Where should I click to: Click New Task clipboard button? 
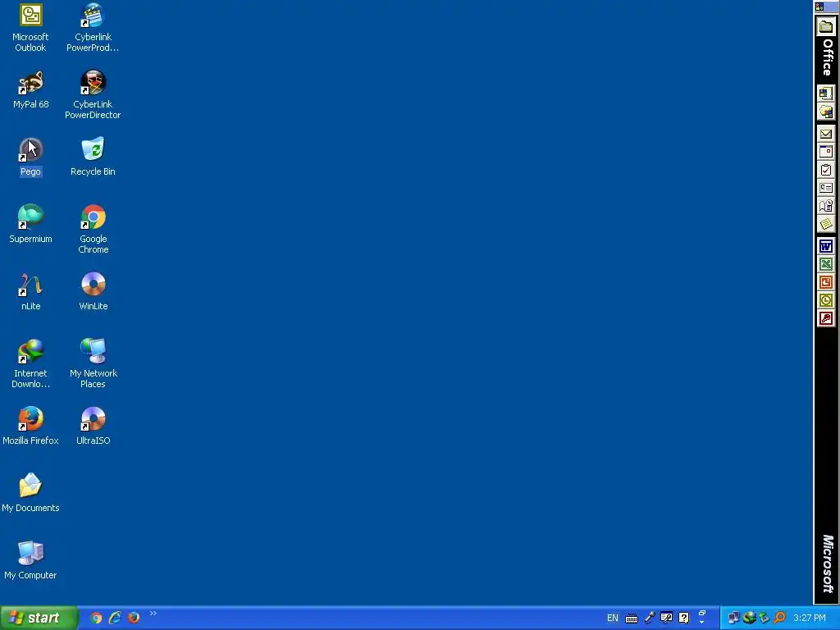825,171
